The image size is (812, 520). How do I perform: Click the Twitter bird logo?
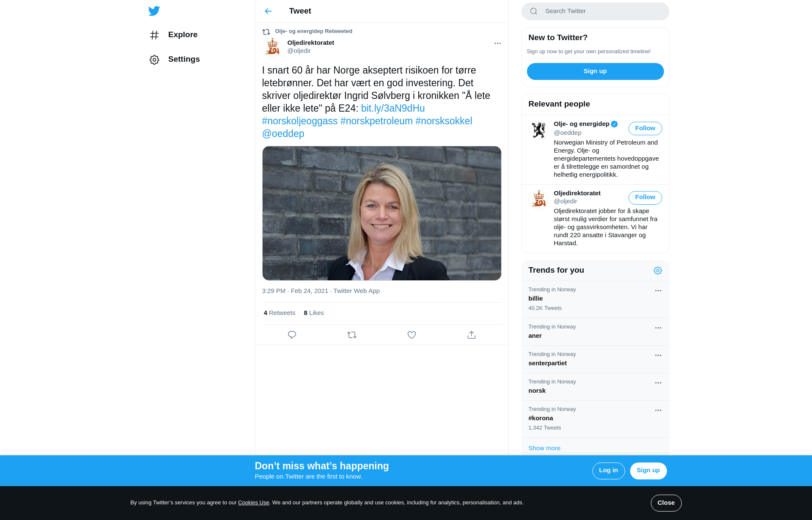pos(154,11)
